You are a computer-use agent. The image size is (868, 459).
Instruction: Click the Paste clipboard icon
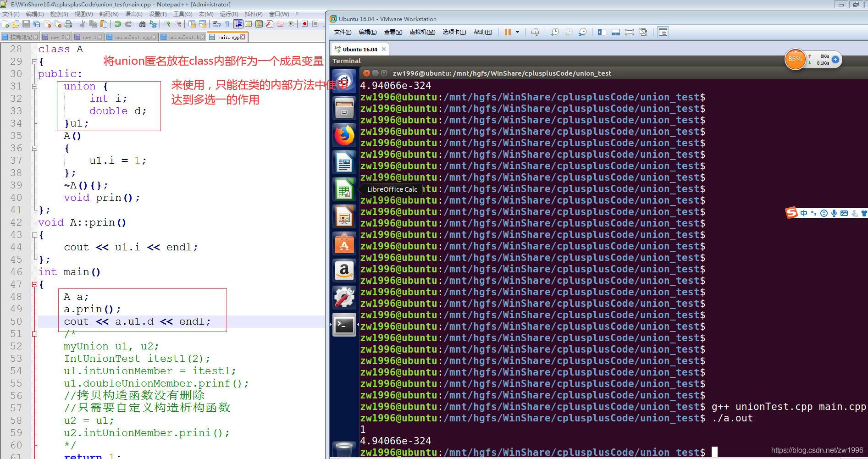tap(104, 24)
